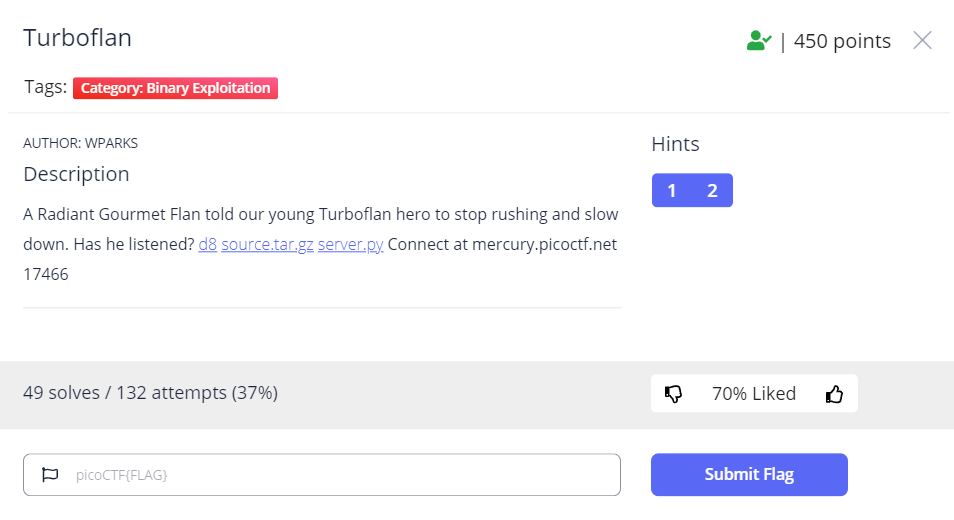The height and width of the screenshot is (520, 954).
Task: Focus the picoCTF{FLAG} input field
Action: coord(322,474)
